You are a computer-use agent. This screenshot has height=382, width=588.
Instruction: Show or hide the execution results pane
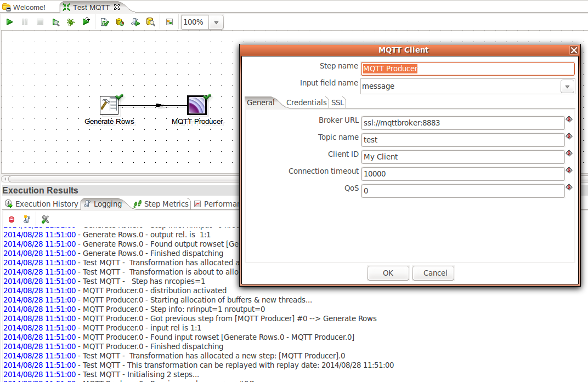169,22
